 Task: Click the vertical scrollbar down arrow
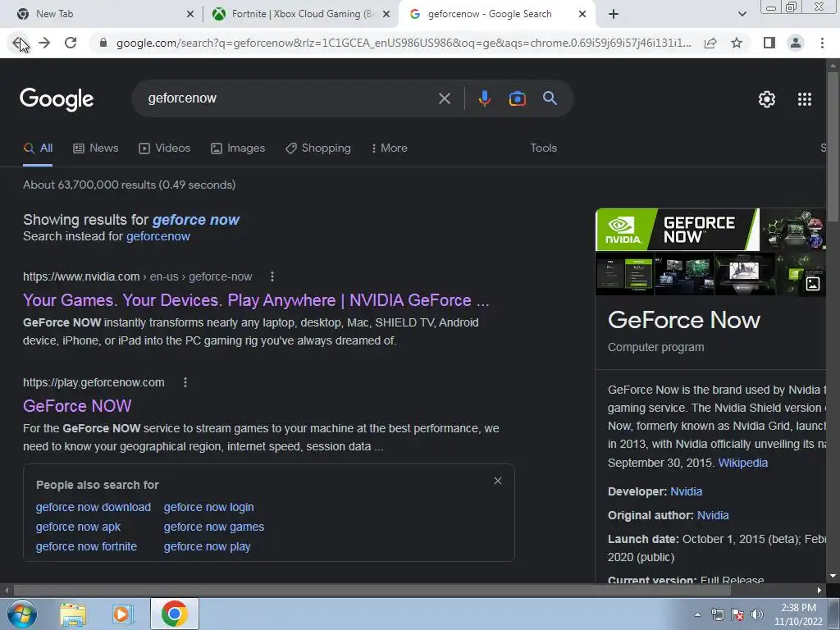pos(833,576)
